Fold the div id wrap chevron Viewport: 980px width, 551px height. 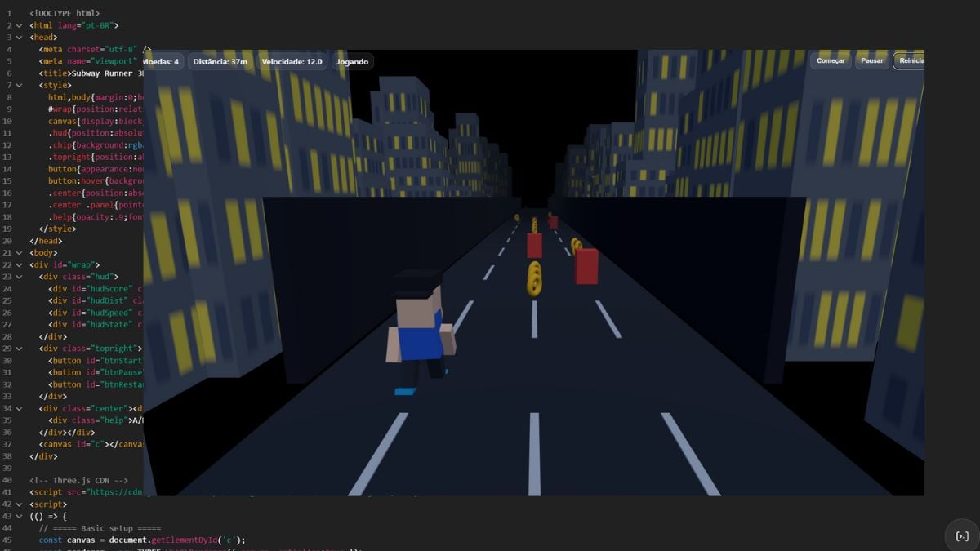(19, 264)
